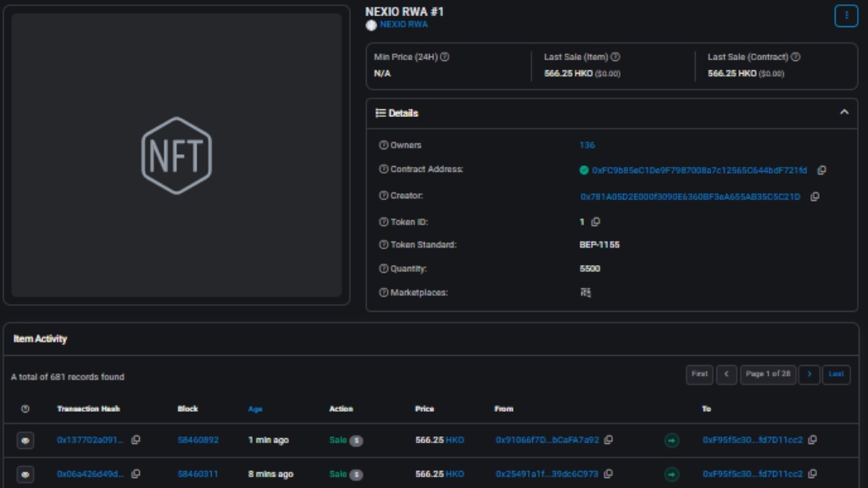This screenshot has width=868, height=488.
Task: Preview transaction 0x137702a091 with eye icon
Action: point(25,441)
